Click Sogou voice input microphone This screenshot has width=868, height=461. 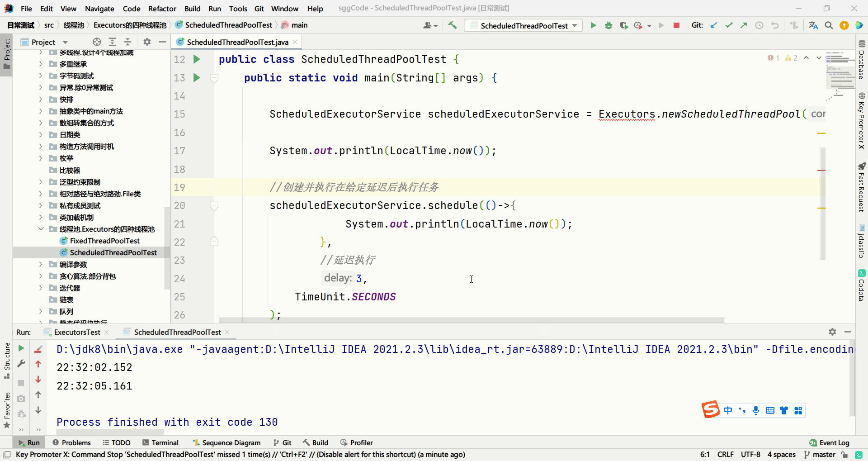tap(756, 410)
